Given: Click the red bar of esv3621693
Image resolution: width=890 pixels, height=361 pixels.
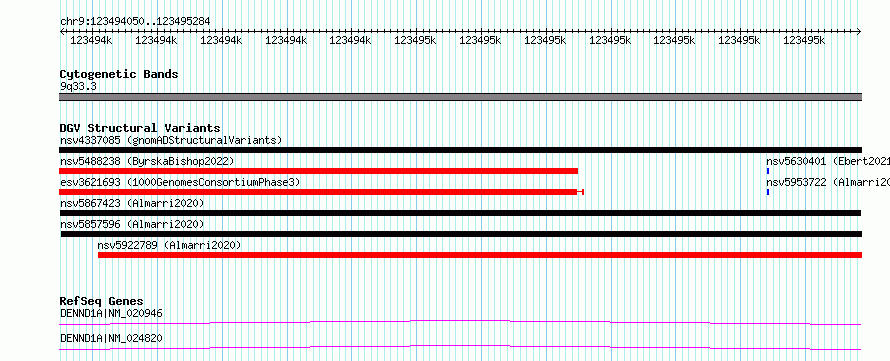Looking at the screenshot, I should (321, 192).
